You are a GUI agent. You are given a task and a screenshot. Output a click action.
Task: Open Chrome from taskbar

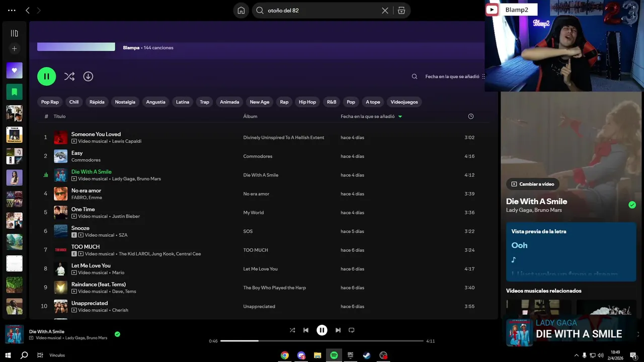tap(285, 355)
